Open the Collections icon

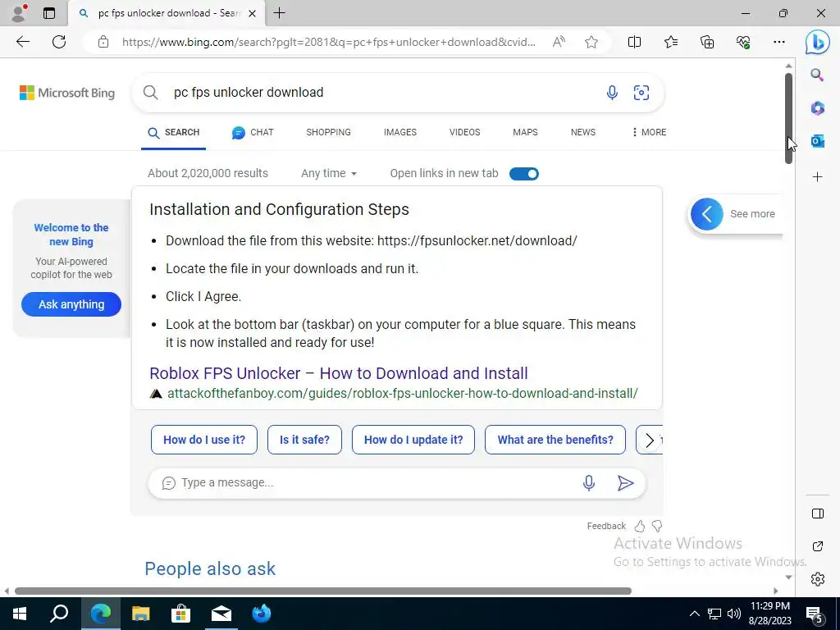click(x=707, y=42)
